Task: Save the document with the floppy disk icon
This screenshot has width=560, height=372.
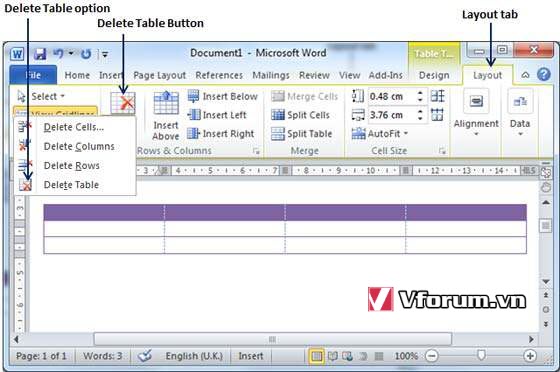Action: (x=40, y=54)
